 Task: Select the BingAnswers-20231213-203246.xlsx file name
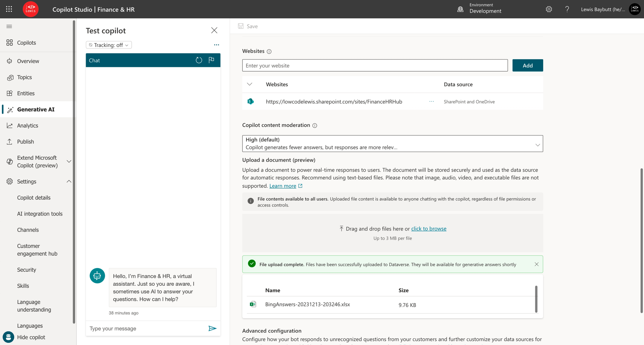308,304
